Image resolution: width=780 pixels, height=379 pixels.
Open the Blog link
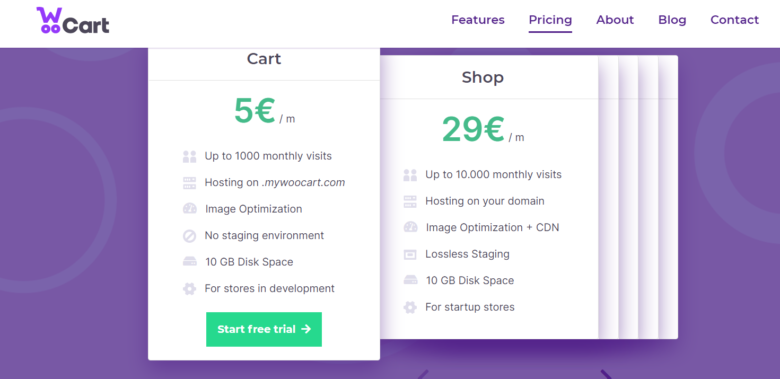(x=672, y=20)
